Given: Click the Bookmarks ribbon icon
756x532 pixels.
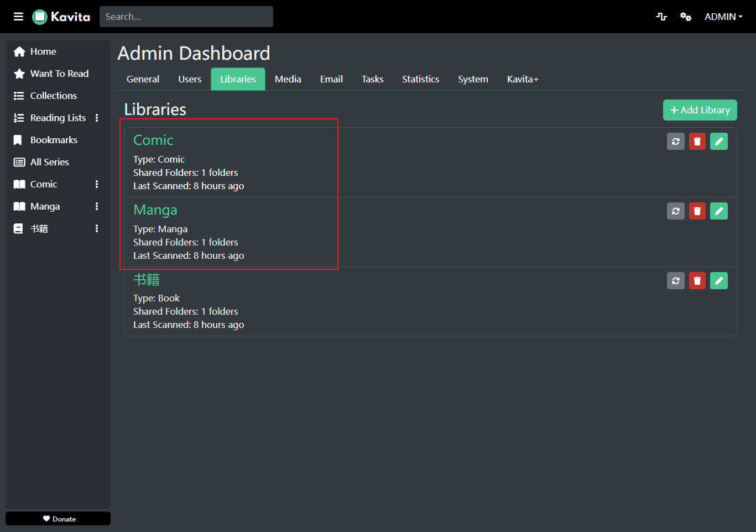Looking at the screenshot, I should pyautogui.click(x=18, y=140).
